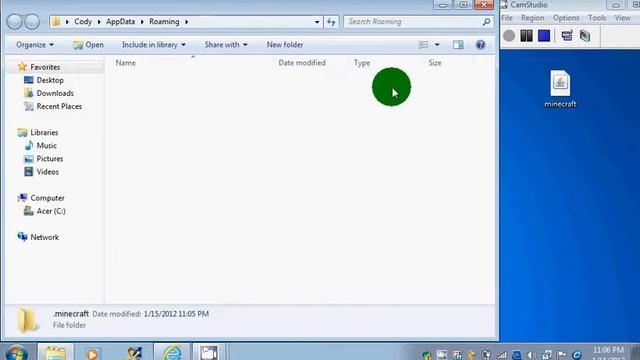This screenshot has height=360, width=640.
Task: Select Favorites in the navigation pane
Action: point(45,67)
